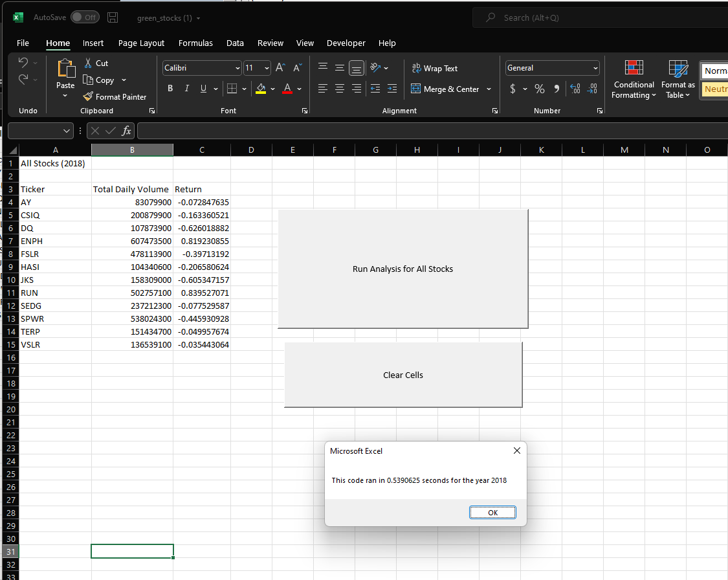The height and width of the screenshot is (580, 728).
Task: Apply yellow fill color
Action: pyautogui.click(x=261, y=88)
